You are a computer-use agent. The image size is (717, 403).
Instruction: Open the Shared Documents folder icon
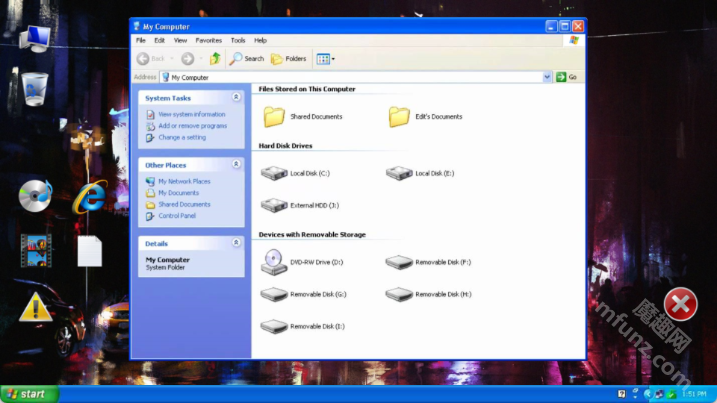tap(274, 117)
